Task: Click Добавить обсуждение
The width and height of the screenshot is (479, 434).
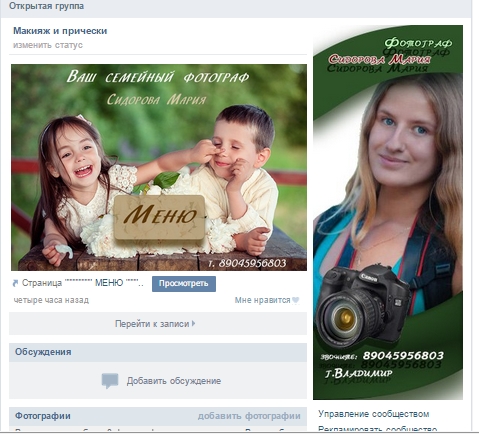Action: [x=174, y=381]
